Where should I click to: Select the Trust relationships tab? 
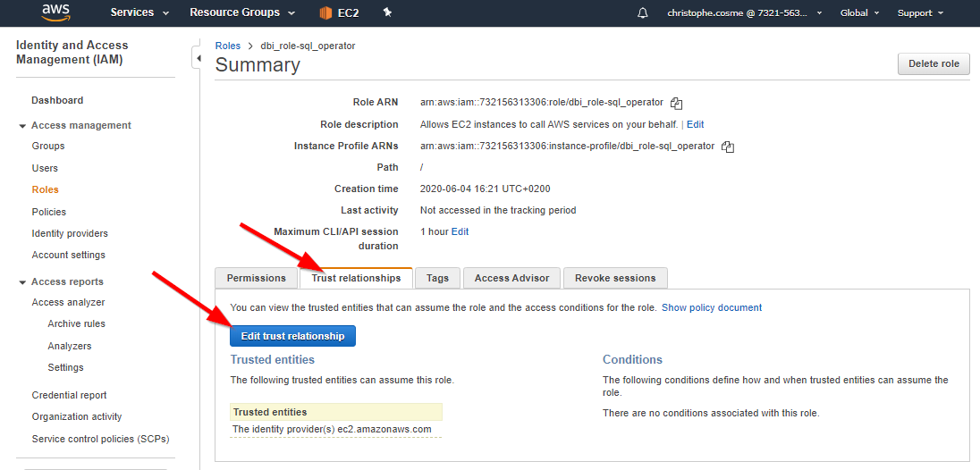[x=356, y=279]
